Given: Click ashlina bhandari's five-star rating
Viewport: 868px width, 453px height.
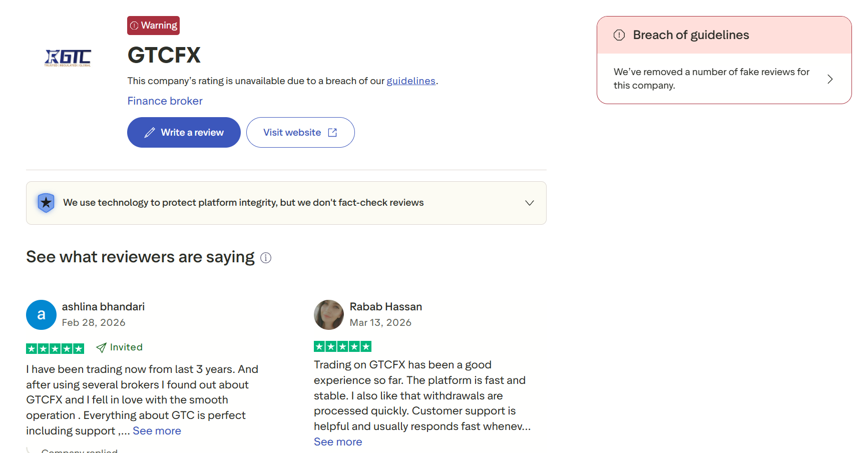Looking at the screenshot, I should [x=55, y=348].
